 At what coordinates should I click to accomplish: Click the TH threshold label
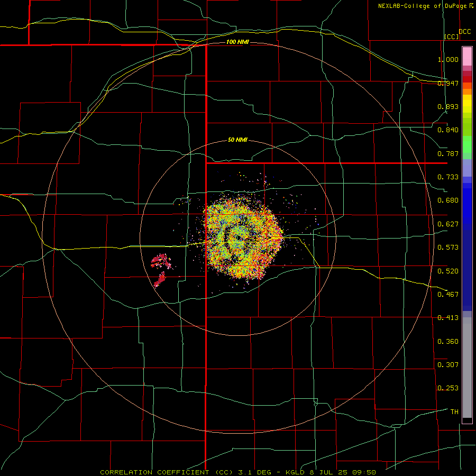coord(454,412)
